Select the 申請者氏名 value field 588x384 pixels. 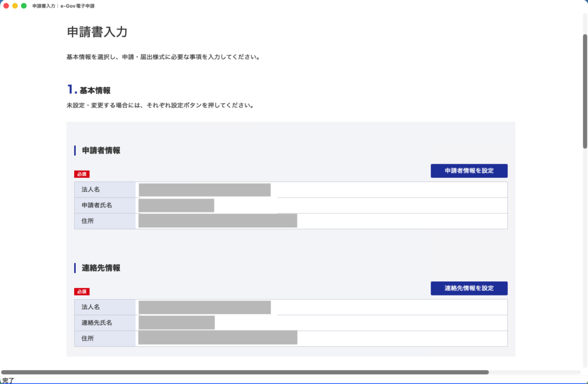point(322,205)
